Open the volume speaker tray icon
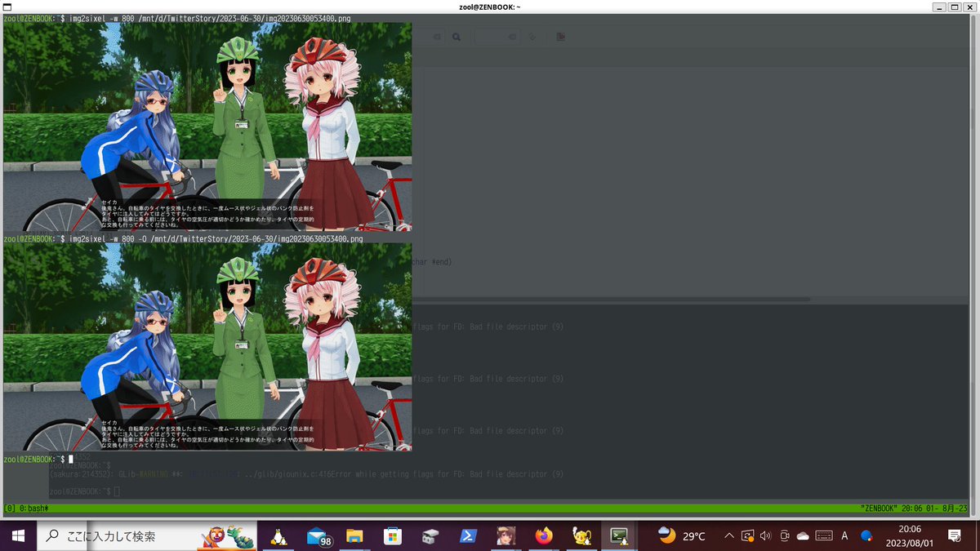 click(x=765, y=536)
